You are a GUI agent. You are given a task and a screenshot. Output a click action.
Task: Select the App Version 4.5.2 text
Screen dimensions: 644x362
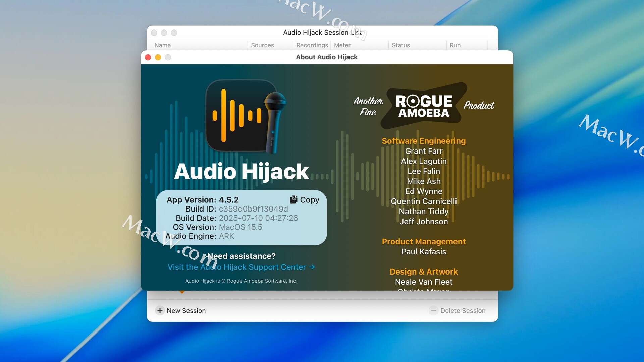coord(203,200)
